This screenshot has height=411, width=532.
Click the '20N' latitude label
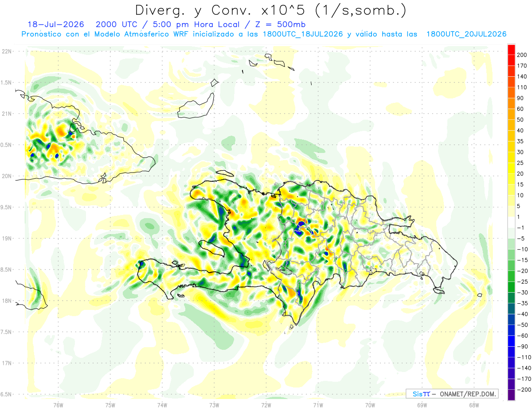7,176
